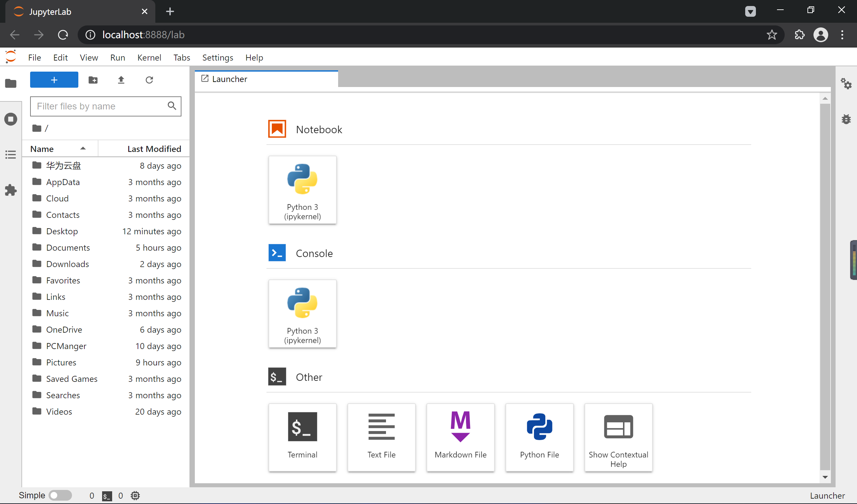Screen dimensions: 857x504
Task: Open the browser Extensions puzzle icon
Action: (799, 35)
